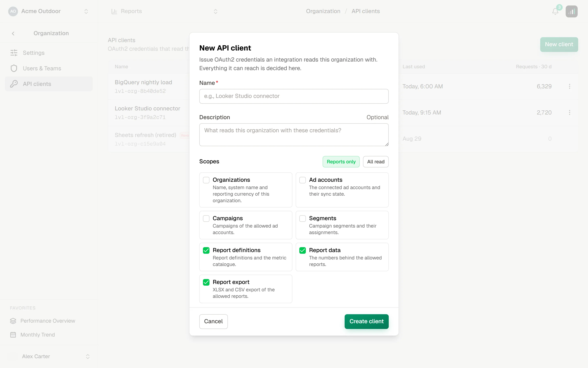
Task: Click the bar chart app logo at top right
Action: click(x=571, y=11)
